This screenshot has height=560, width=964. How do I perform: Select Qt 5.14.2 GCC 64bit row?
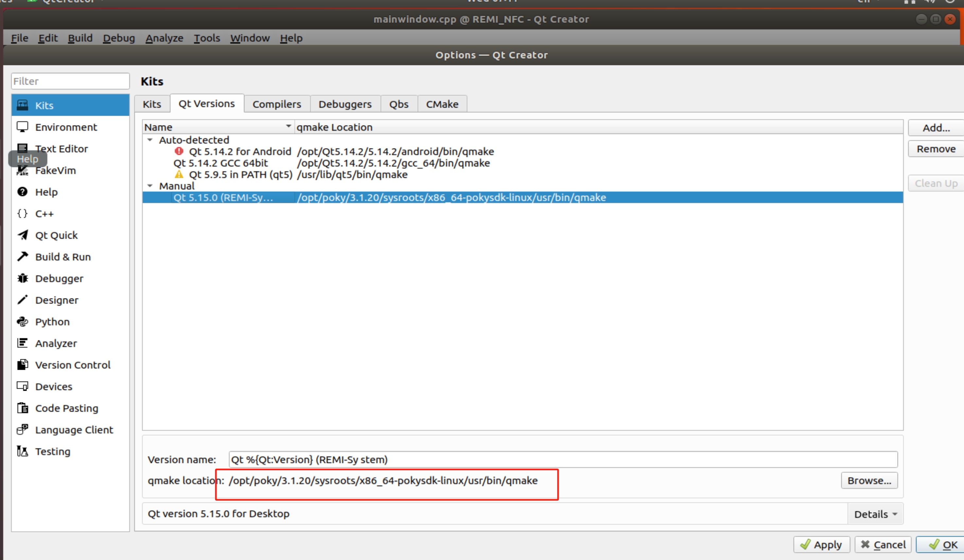(x=522, y=163)
